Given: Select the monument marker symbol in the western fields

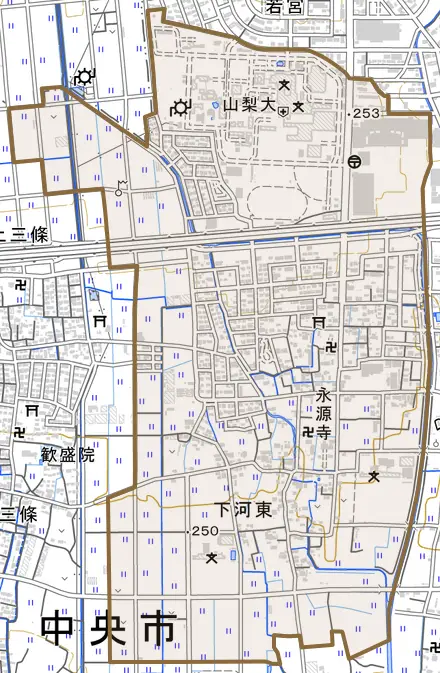Looking at the screenshot, I should (x=121, y=188).
